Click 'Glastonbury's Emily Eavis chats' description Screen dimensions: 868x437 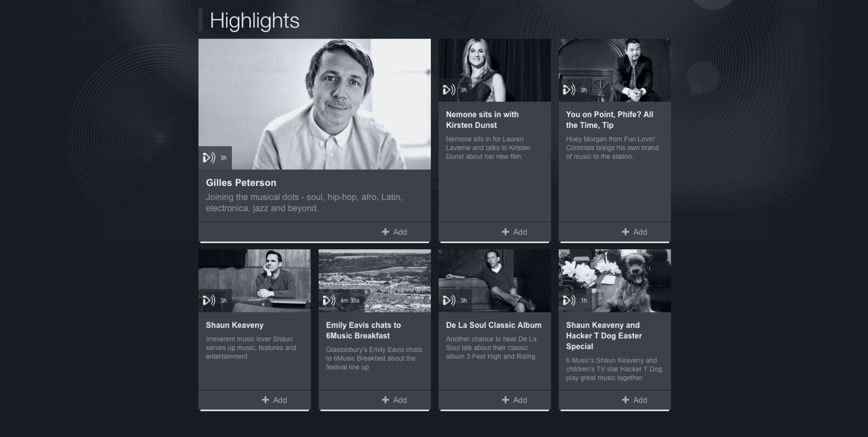[374, 358]
